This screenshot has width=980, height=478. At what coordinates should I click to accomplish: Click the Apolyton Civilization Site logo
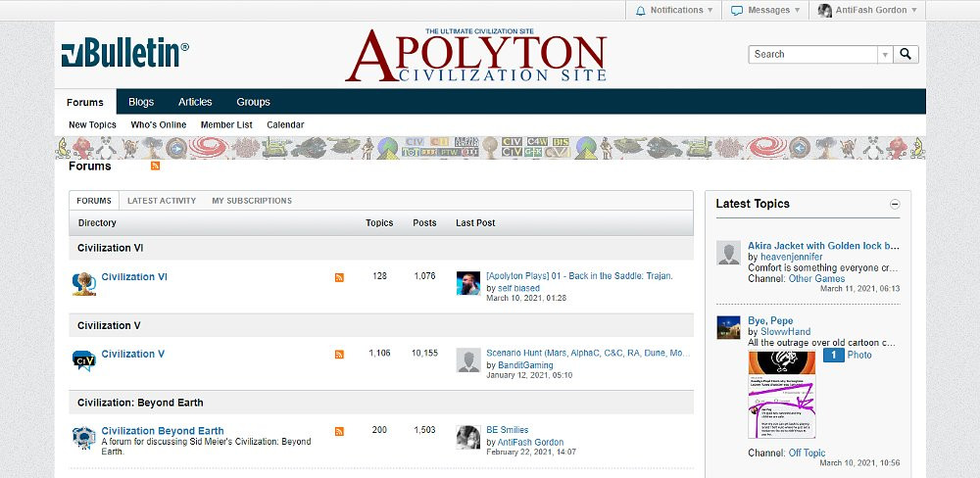coord(476,55)
